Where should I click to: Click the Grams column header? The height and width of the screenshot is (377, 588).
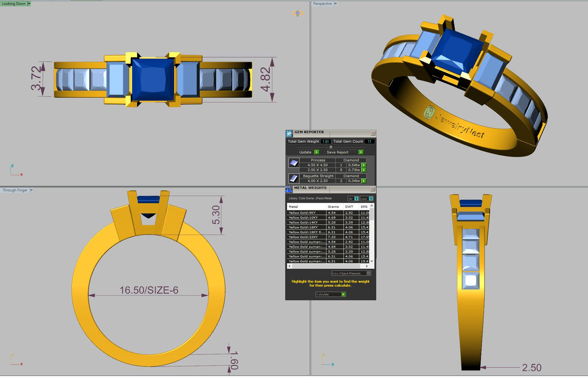[334, 207]
